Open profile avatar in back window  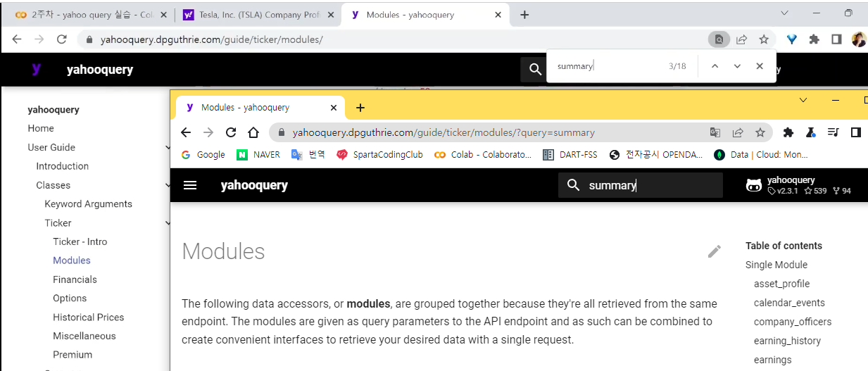859,39
